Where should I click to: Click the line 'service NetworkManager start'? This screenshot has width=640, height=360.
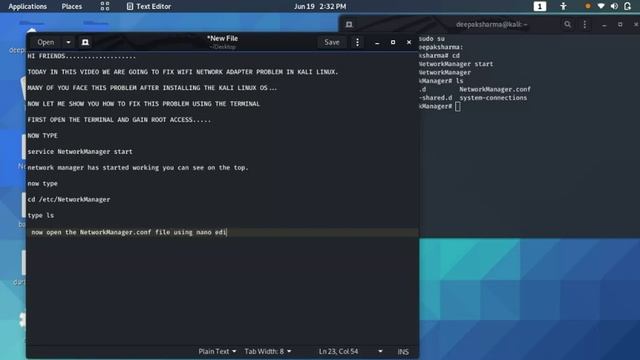(80, 151)
